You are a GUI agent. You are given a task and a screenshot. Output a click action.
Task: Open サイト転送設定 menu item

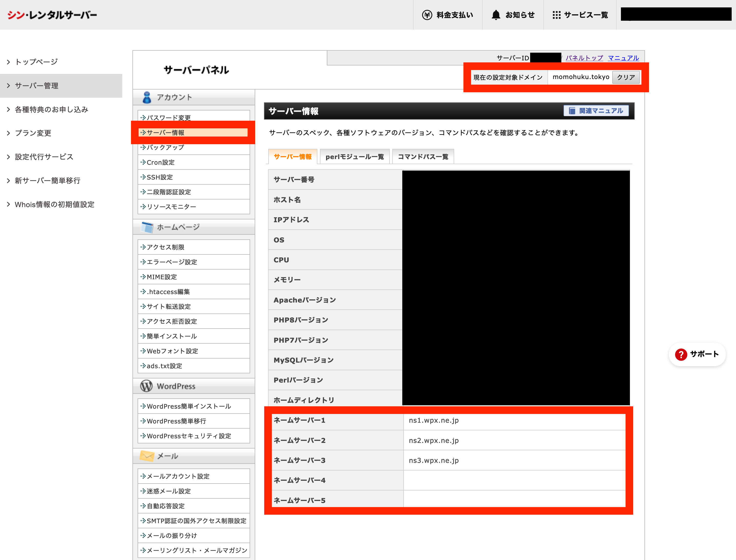click(x=194, y=306)
